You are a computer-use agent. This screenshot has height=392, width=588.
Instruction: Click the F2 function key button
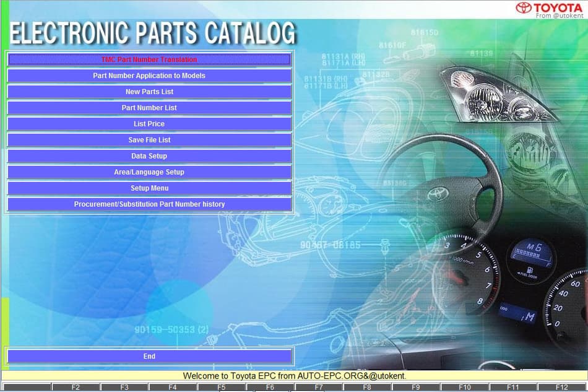[76, 387]
